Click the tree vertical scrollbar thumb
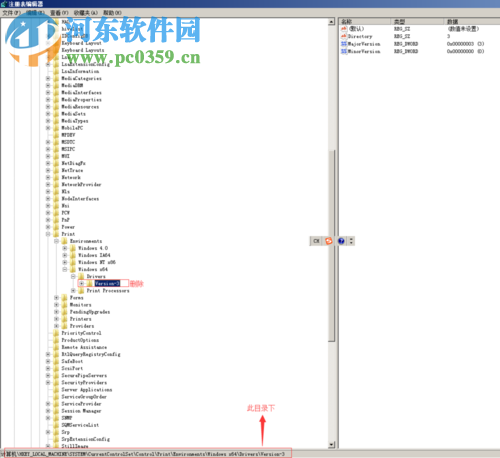The height and width of the screenshot is (458, 500). pyautogui.click(x=331, y=246)
